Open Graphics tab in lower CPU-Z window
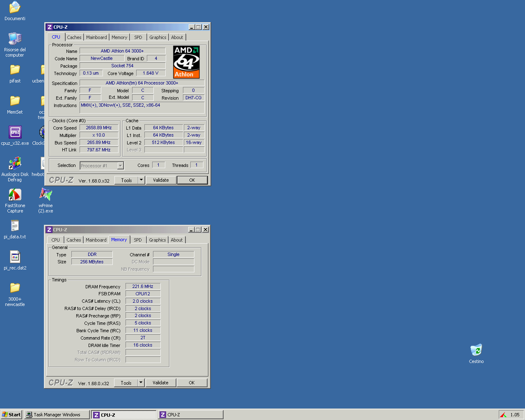 tap(157, 240)
